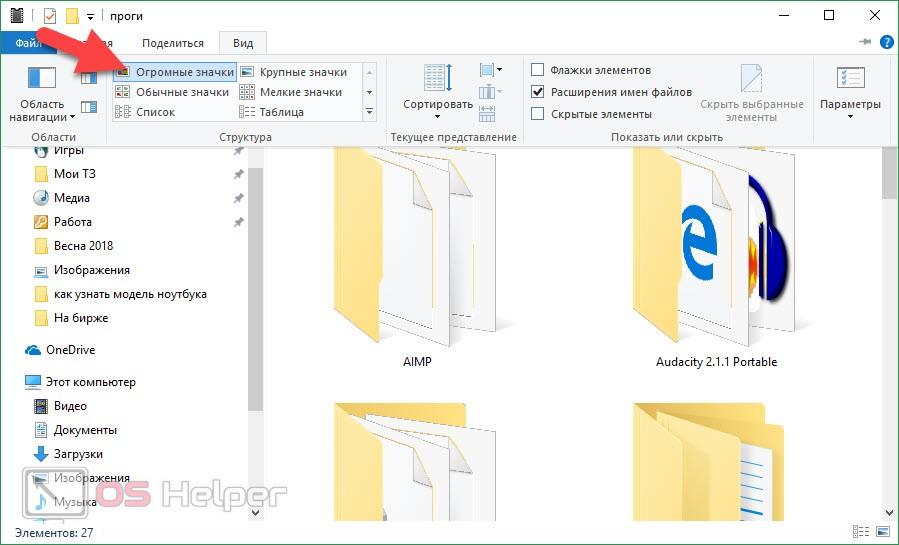Click the properties icon in the title bar
899x545 pixels.
50,16
